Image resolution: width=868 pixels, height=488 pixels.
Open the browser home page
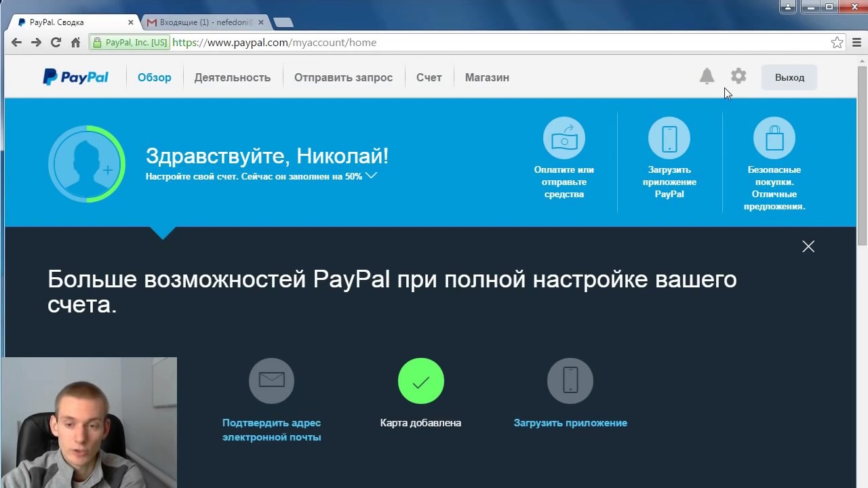(x=76, y=42)
